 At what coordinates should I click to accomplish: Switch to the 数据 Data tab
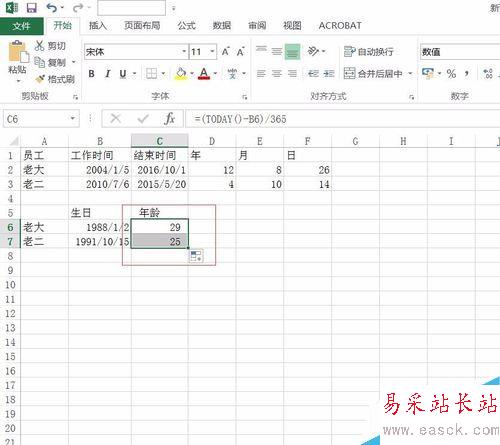pyautogui.click(x=222, y=26)
